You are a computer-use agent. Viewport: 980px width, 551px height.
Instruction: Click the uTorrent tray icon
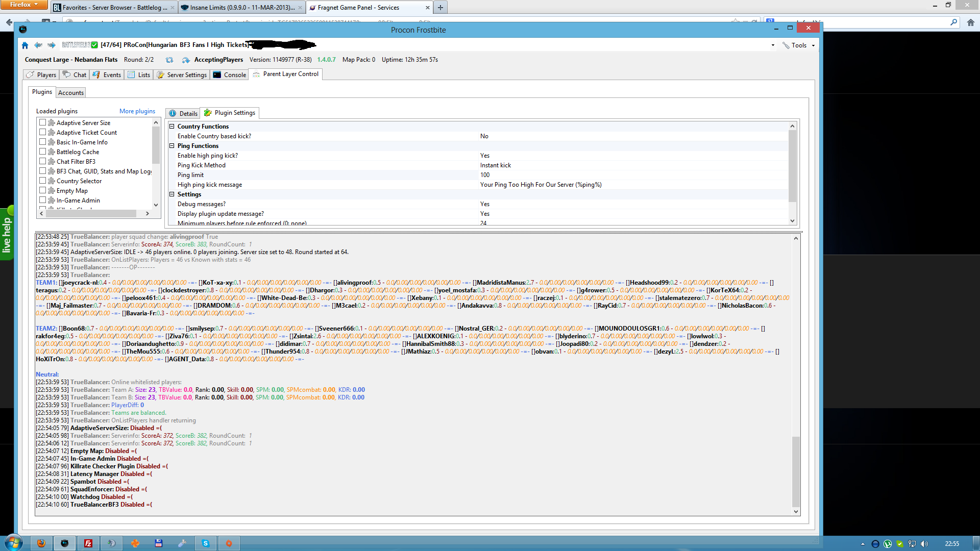click(888, 544)
